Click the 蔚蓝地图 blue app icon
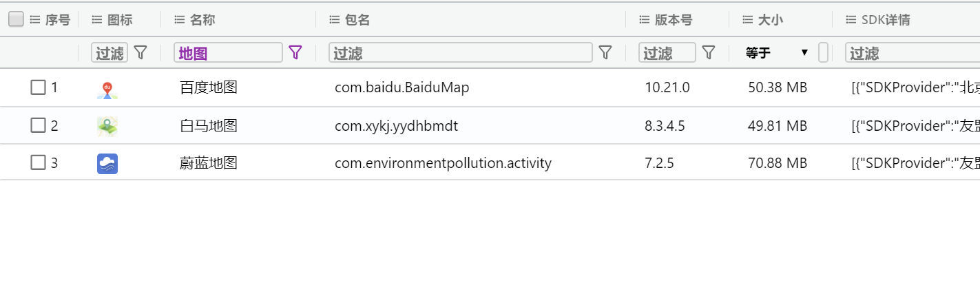The image size is (980, 296). [107, 164]
